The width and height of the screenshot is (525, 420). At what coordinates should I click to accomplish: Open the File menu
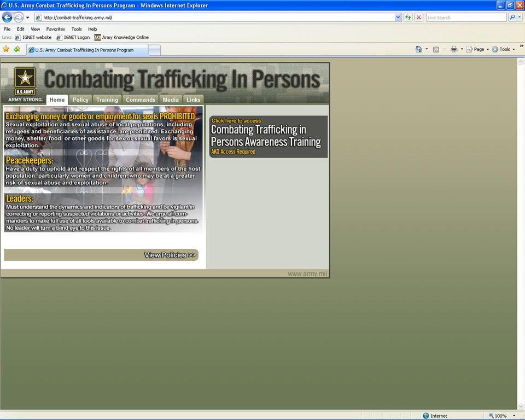[x=7, y=29]
